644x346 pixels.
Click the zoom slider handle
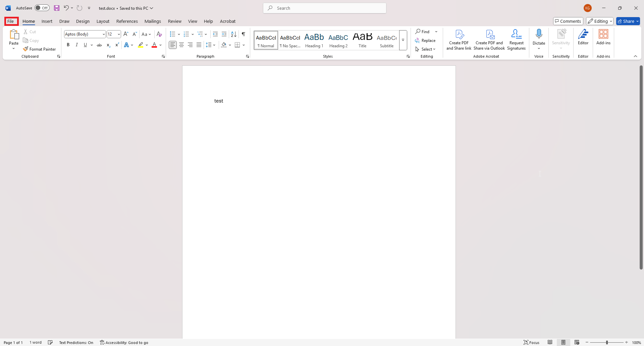coord(607,342)
